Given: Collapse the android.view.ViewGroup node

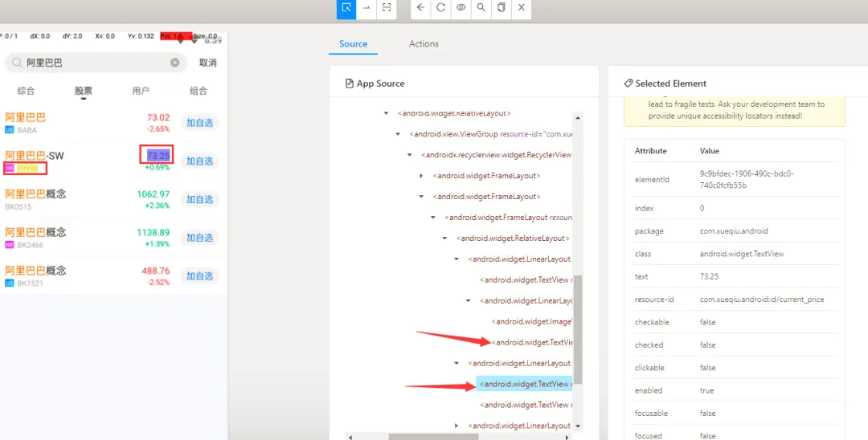Looking at the screenshot, I should tap(398, 134).
